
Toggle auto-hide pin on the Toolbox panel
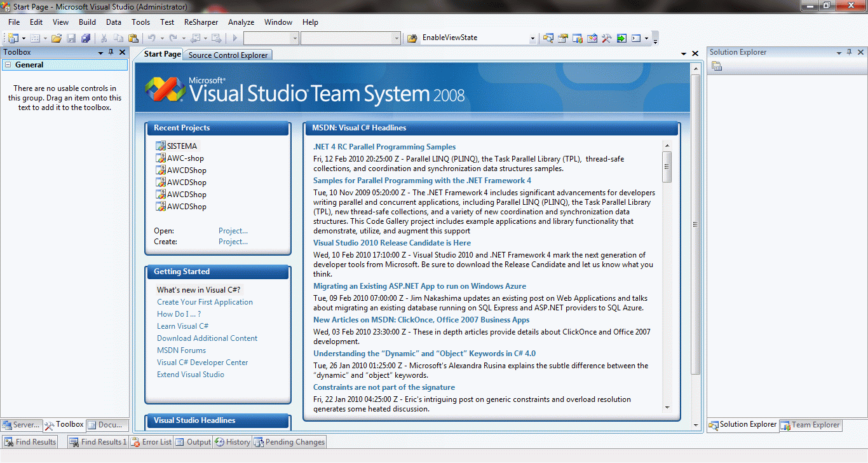[x=111, y=52]
